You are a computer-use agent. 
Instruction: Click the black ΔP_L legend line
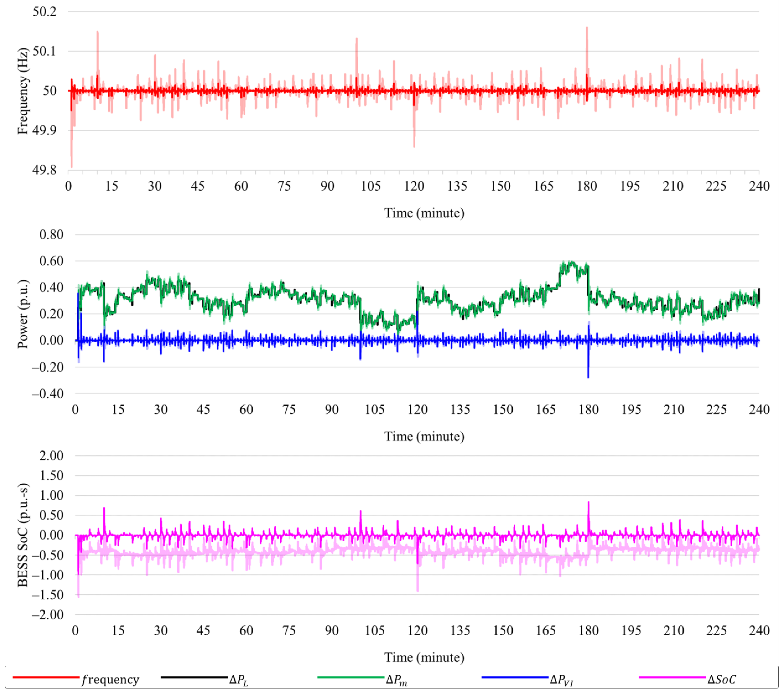pos(194,677)
